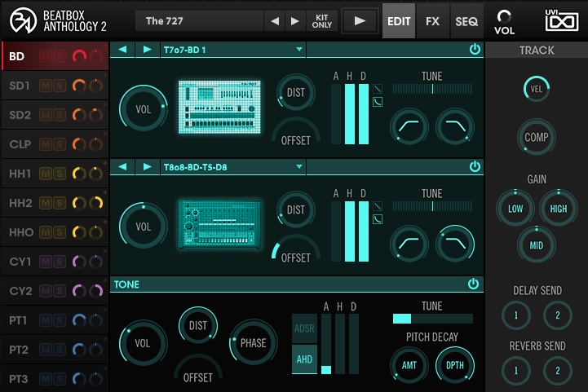Viewport: 588px width, 392px height.
Task: Switch to the EDIT page
Action: (399, 21)
